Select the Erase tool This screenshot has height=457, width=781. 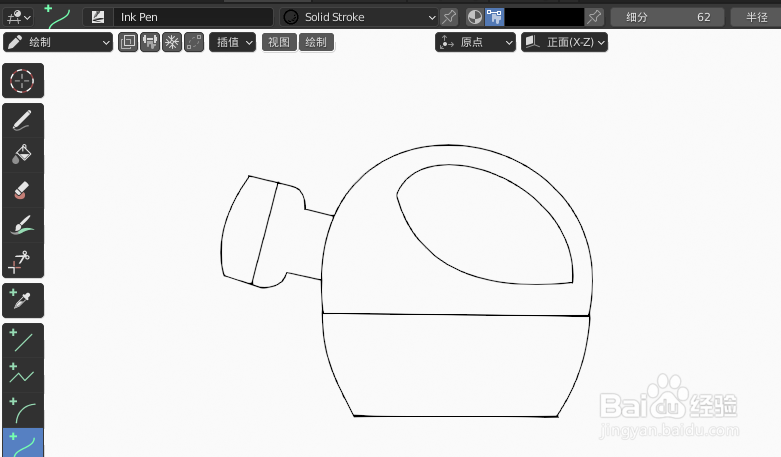coord(23,191)
